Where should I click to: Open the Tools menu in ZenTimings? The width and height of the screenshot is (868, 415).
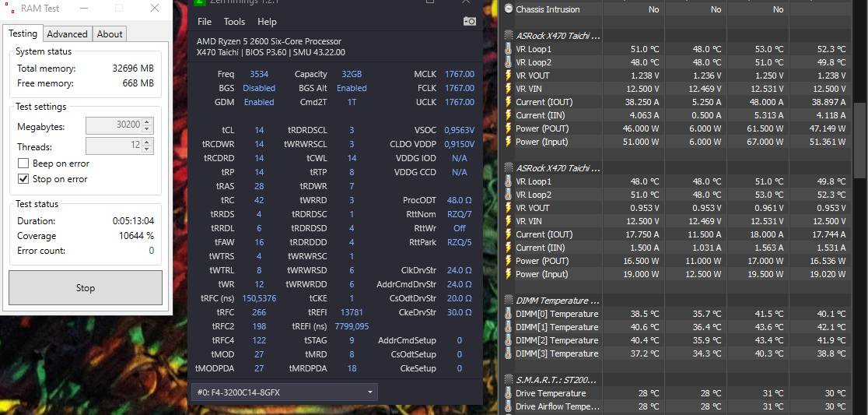pyautogui.click(x=234, y=22)
